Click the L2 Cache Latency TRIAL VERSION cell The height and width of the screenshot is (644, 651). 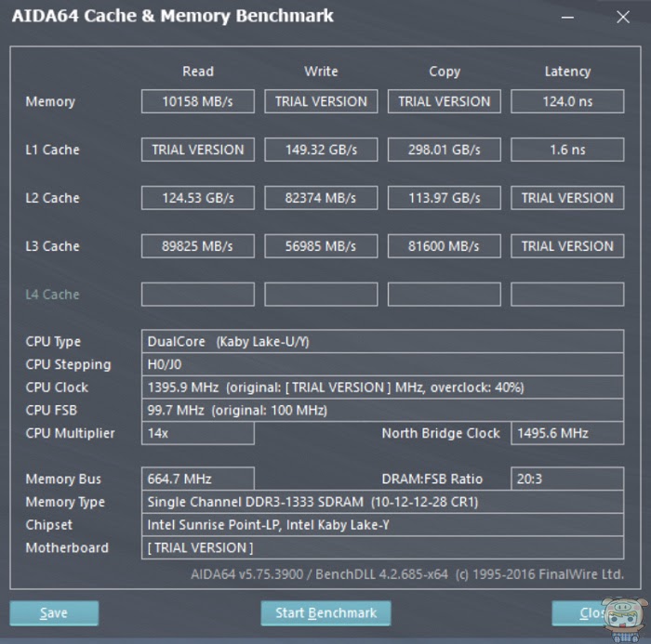tap(567, 198)
